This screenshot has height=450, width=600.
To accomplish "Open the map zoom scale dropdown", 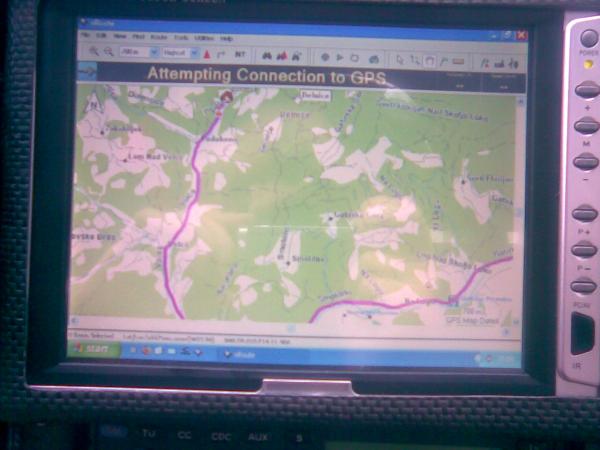I will coord(136,52).
